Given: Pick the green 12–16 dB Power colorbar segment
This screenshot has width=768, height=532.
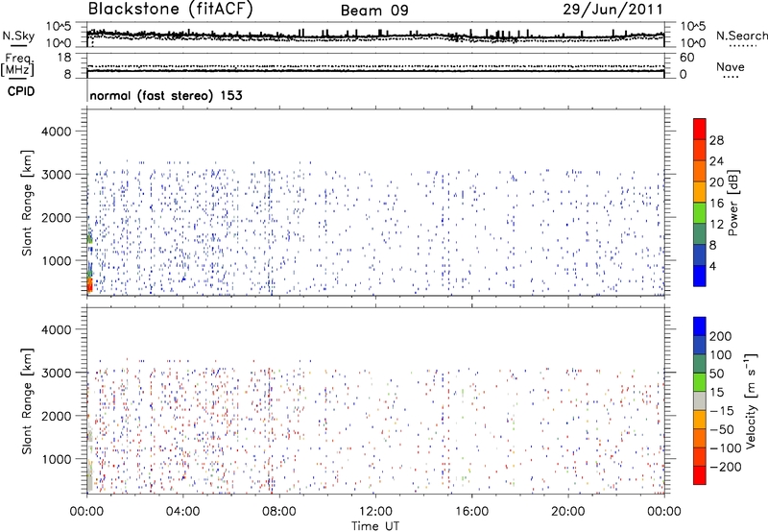Looking at the screenshot, I should pos(700,213).
